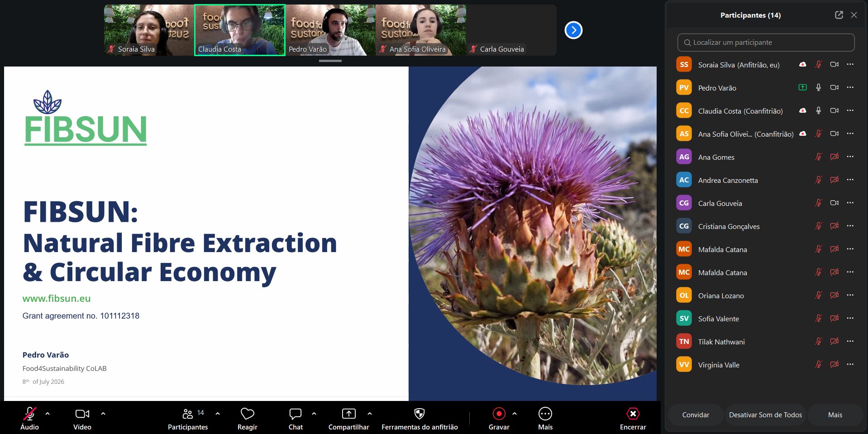Click Convidar in participants panel
868x434 pixels.
click(696, 415)
